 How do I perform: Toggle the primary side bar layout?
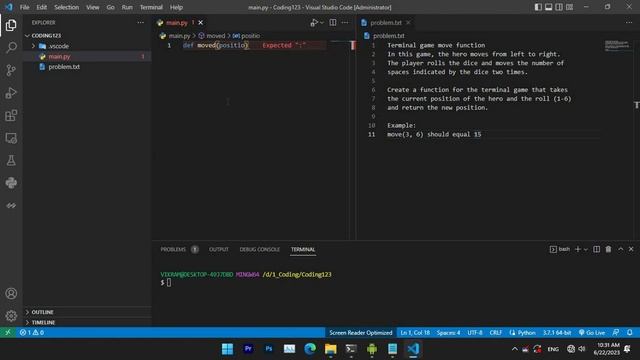point(538,7)
